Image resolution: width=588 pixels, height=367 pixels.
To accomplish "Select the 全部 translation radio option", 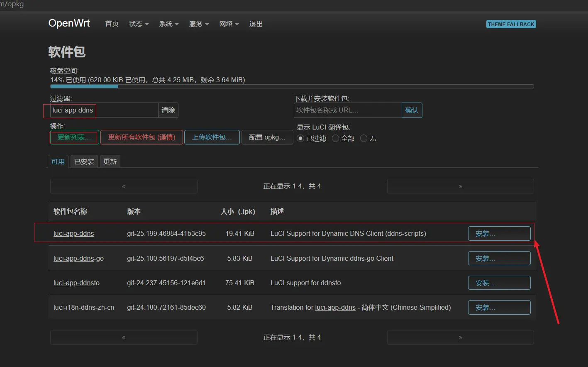I will pos(336,138).
